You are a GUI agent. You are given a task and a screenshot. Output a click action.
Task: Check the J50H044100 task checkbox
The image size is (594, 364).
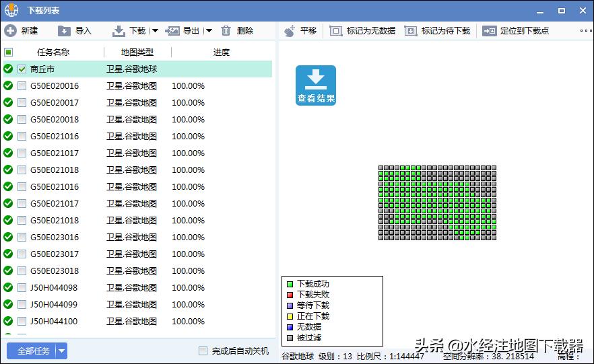pos(22,321)
